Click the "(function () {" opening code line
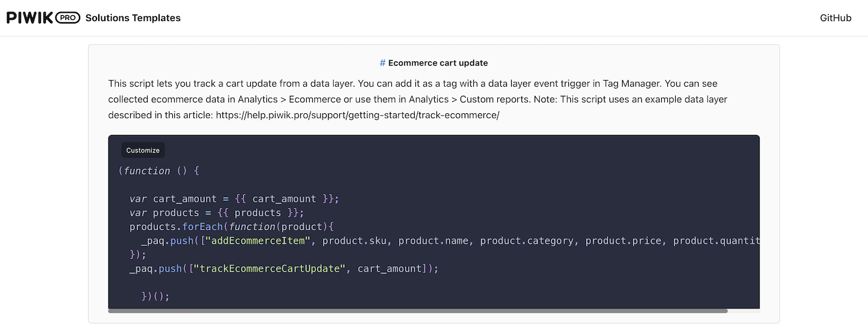The height and width of the screenshot is (335, 868). [159, 171]
